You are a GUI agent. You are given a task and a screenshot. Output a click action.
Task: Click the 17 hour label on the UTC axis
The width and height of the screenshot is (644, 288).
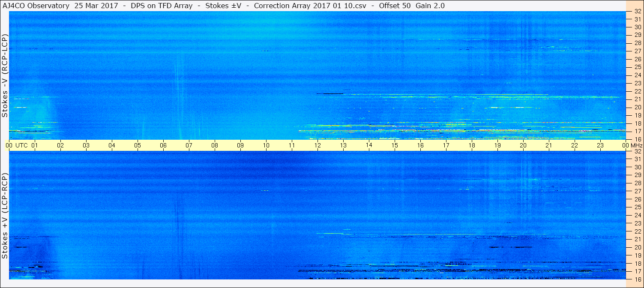pyautogui.click(x=446, y=145)
